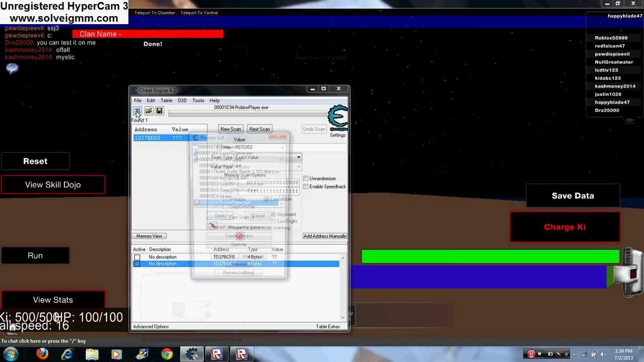Show hidden system tray icons
The width and height of the screenshot is (644, 362).
tap(574, 354)
